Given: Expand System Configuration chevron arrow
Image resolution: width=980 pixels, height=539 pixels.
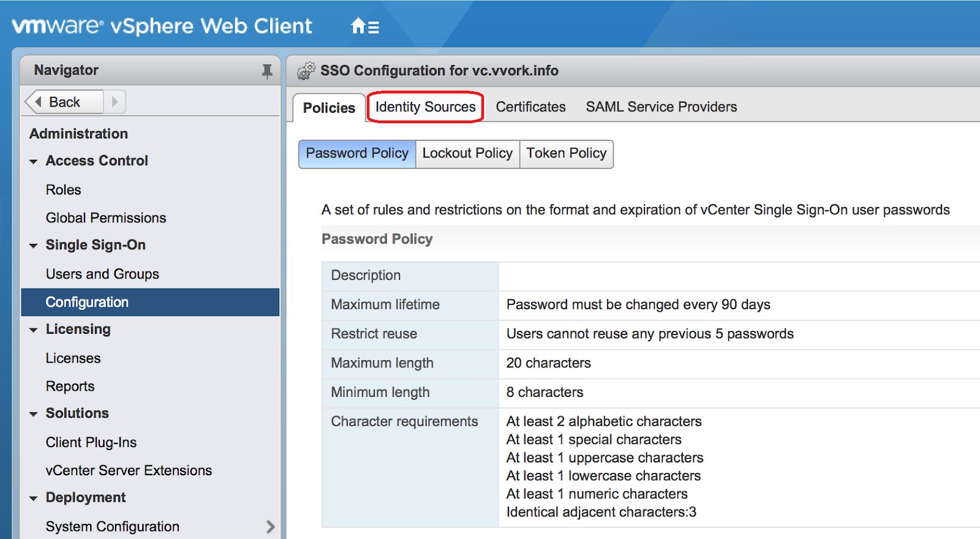Looking at the screenshot, I should (270, 527).
